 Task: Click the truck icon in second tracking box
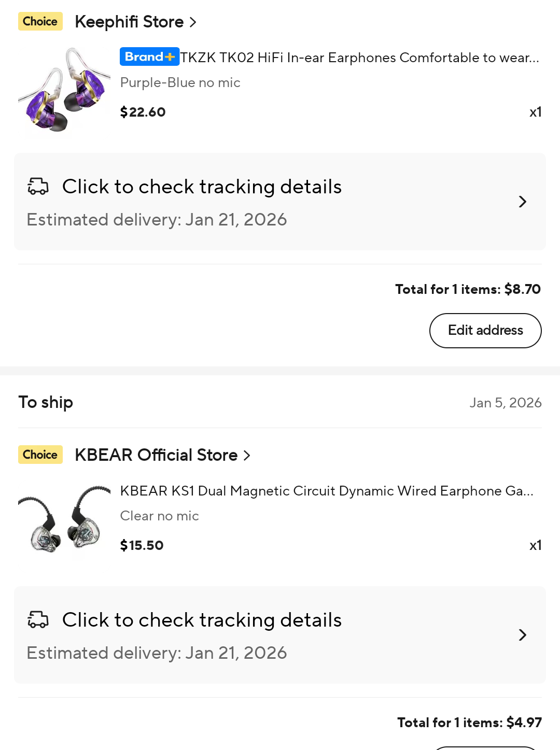pyautogui.click(x=38, y=619)
